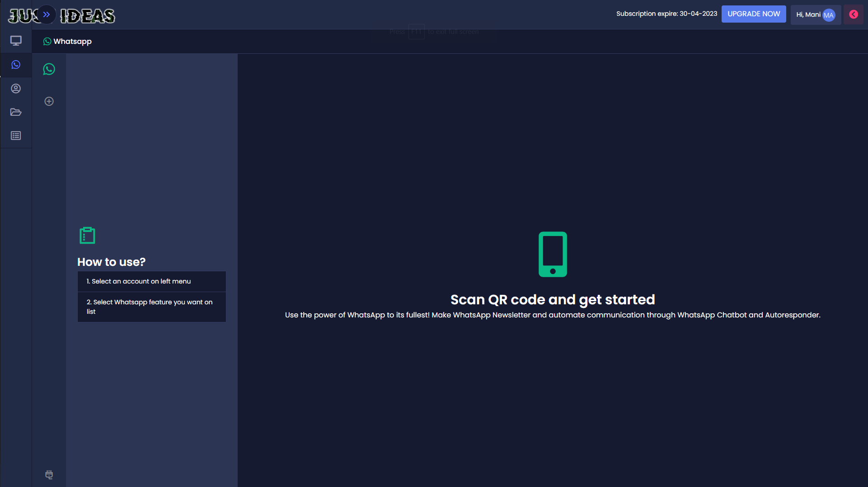
Task: Select the green WhatsApp account icon
Action: 49,69
